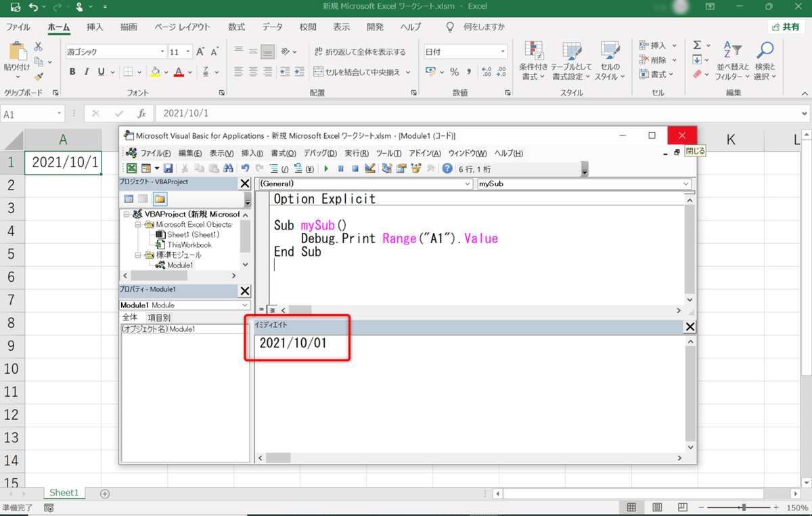Click Insert Function fx icon

141,114
